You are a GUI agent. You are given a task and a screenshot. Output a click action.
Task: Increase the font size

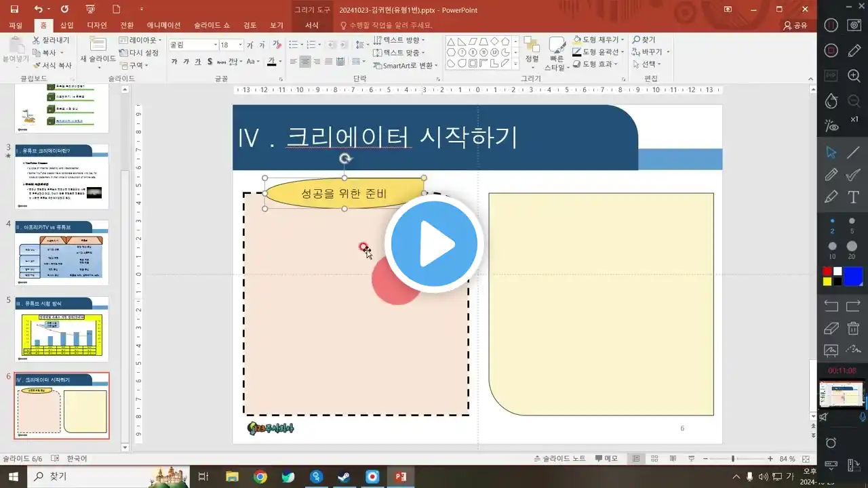coord(250,45)
